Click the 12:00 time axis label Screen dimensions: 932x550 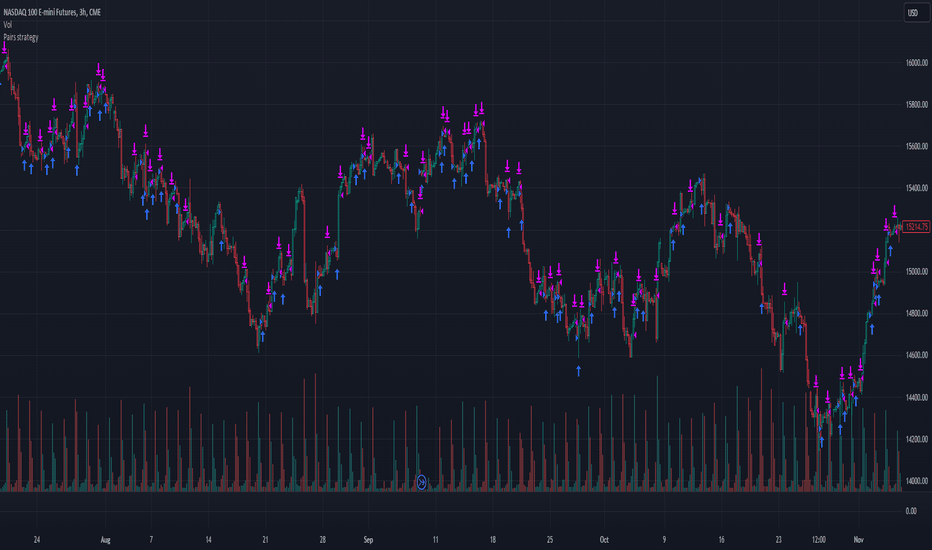pos(819,540)
